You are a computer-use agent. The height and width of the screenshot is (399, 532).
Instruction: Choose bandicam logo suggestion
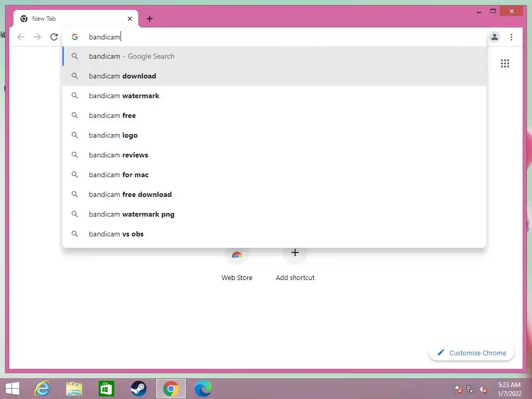[274, 135]
